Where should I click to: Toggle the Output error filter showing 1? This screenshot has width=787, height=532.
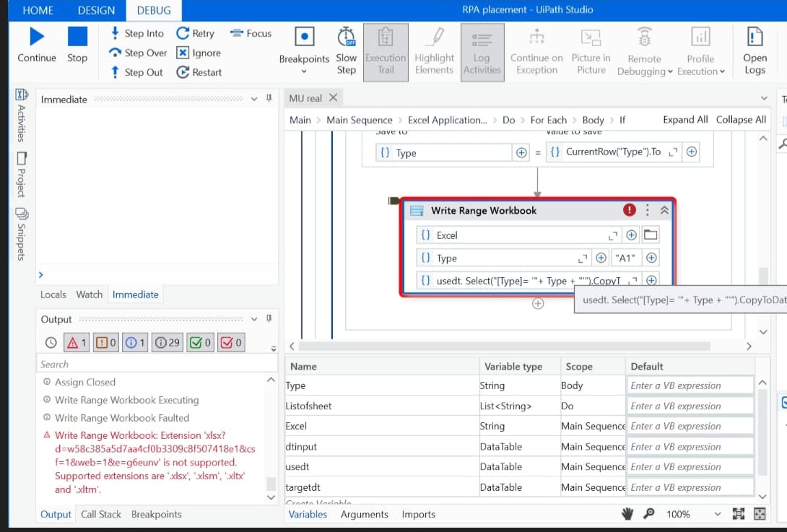[x=77, y=343]
